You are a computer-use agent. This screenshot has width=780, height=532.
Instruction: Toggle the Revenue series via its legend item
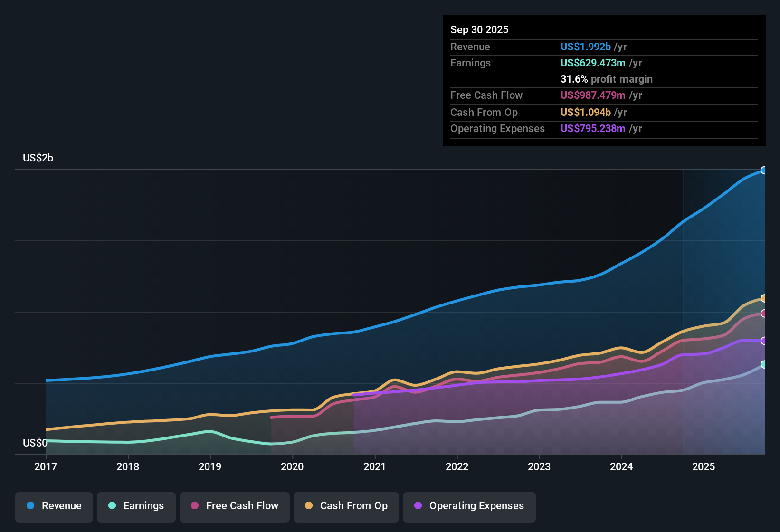[54, 506]
